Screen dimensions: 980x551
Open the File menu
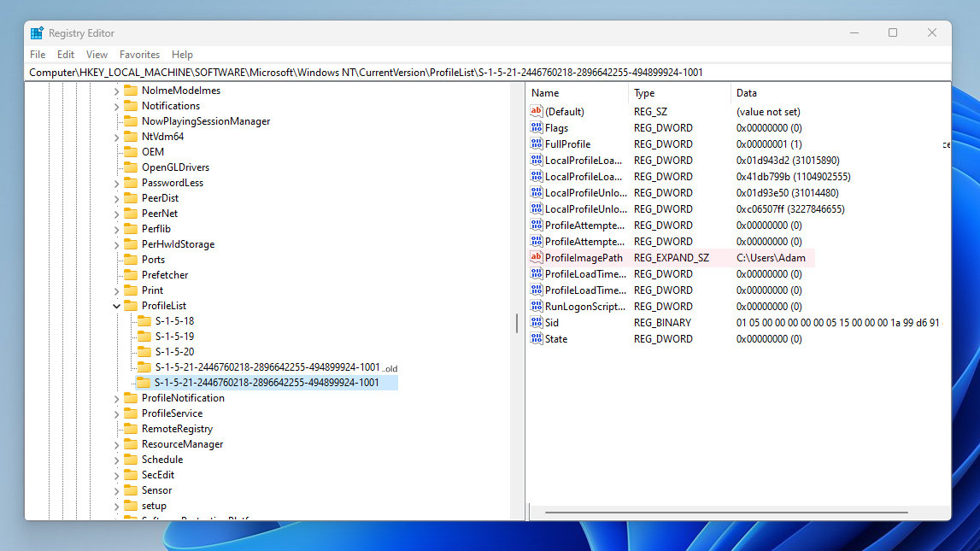point(38,55)
